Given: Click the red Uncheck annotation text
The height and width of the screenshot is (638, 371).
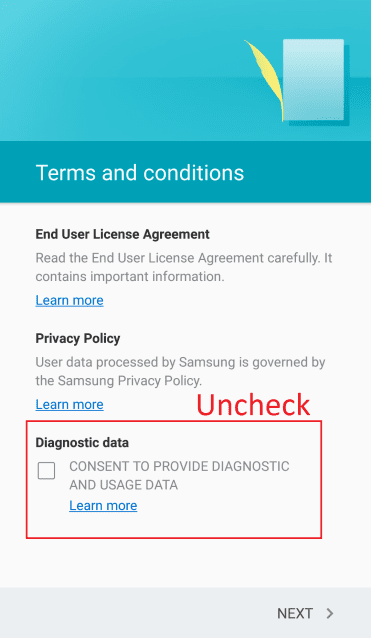Looking at the screenshot, I should (253, 405).
